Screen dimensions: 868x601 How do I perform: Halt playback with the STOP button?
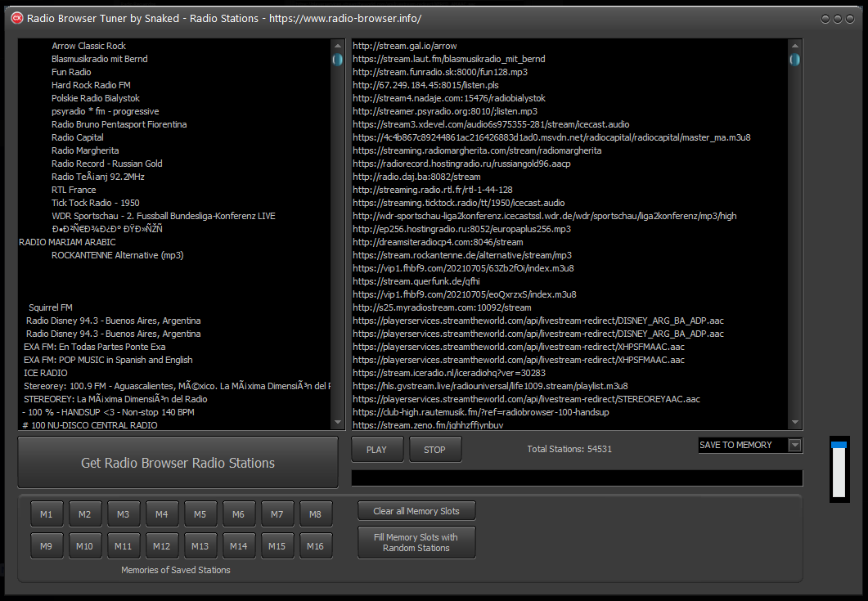coord(434,450)
